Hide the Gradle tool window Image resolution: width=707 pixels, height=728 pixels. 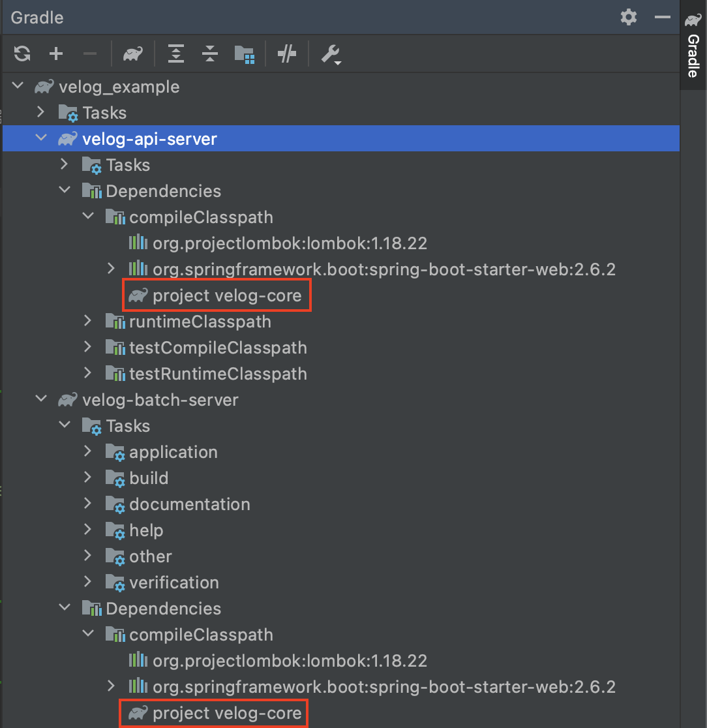[663, 17]
